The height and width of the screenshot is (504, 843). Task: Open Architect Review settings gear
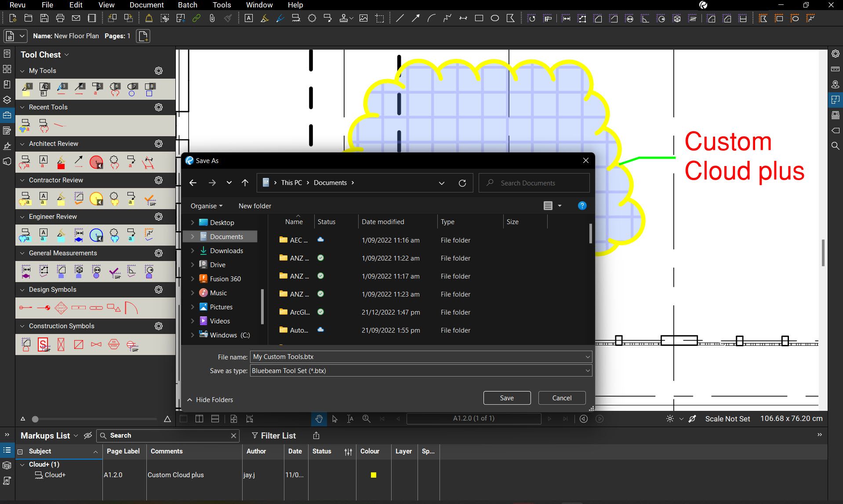click(x=159, y=144)
